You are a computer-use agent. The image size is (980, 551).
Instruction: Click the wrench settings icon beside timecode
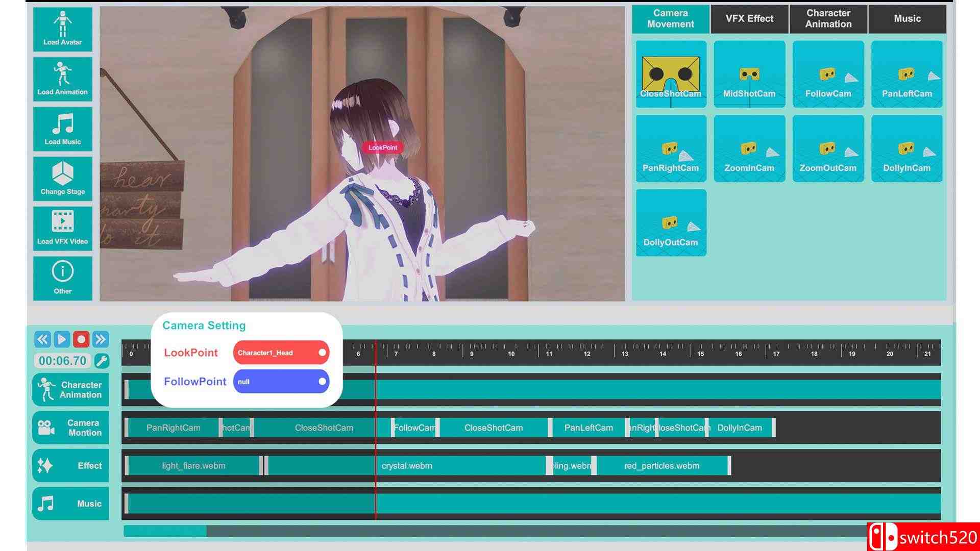click(x=102, y=361)
